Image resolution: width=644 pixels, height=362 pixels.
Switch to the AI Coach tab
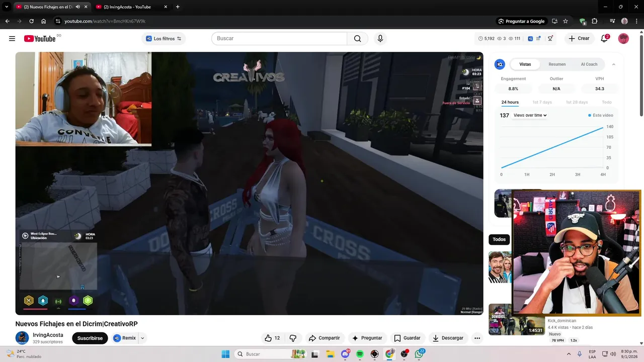point(589,64)
